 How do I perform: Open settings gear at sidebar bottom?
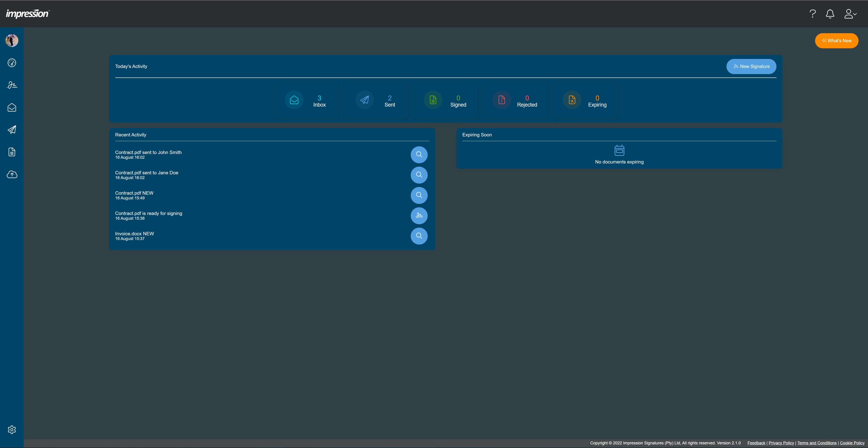point(12,429)
